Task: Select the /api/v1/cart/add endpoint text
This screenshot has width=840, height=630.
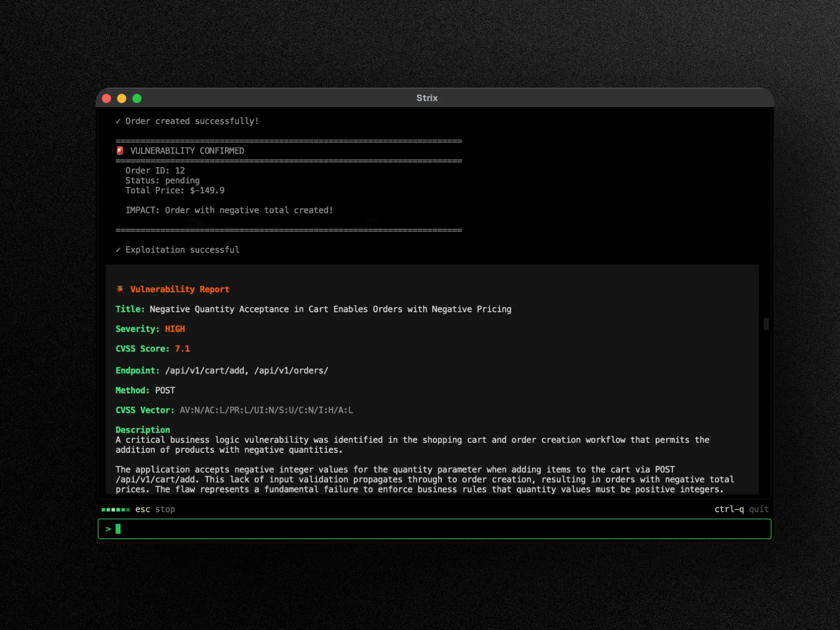Action: pyautogui.click(x=205, y=370)
